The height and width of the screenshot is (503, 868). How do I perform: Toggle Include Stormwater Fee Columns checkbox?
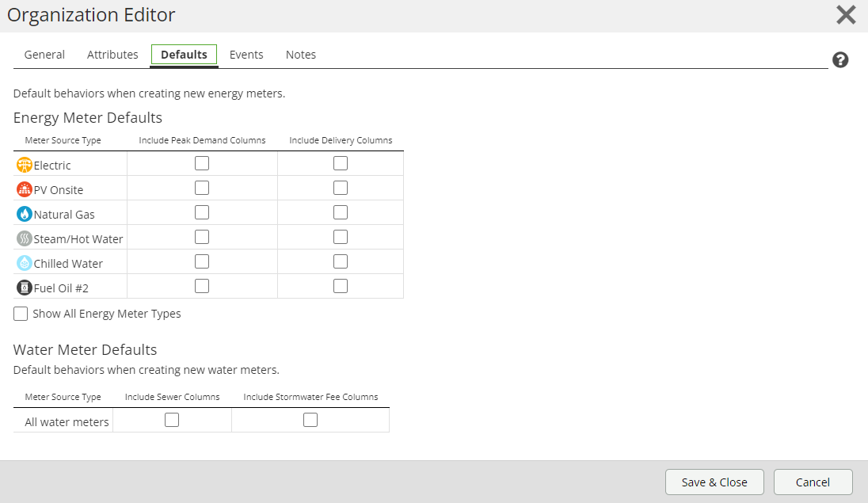point(310,421)
